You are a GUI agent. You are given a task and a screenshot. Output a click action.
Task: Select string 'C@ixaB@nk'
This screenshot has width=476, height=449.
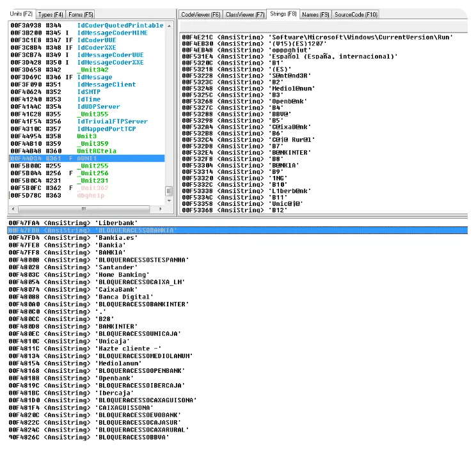tap(290, 127)
